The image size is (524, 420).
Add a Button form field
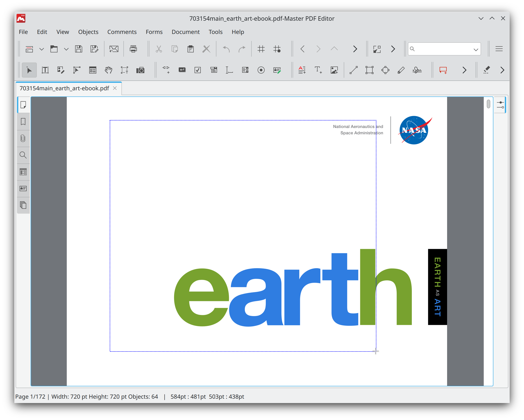coord(182,70)
